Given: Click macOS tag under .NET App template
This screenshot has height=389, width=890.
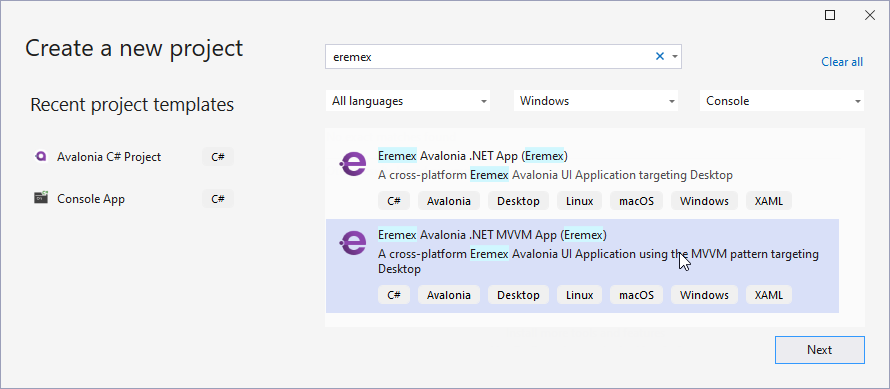Looking at the screenshot, I should (x=636, y=201).
